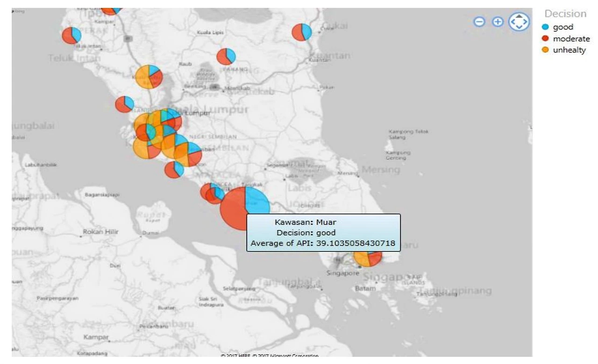Click the 'Kampung Genting' map label

point(398,155)
